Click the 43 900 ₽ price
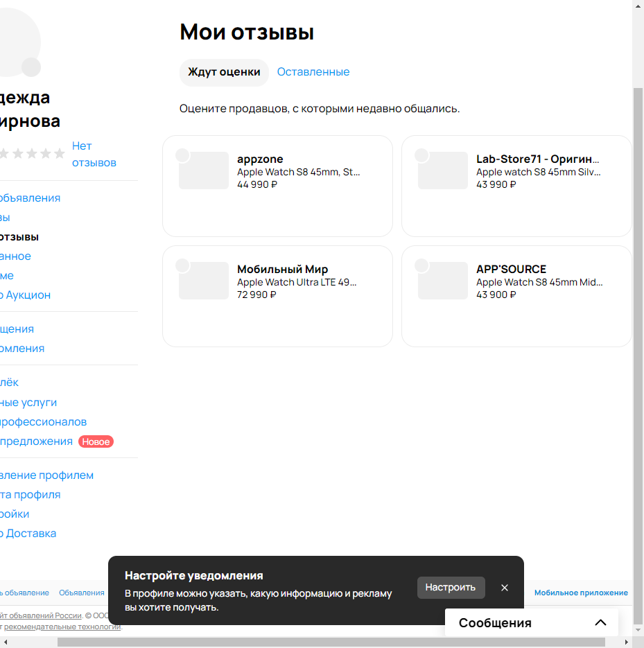644x648 pixels. coord(496,295)
